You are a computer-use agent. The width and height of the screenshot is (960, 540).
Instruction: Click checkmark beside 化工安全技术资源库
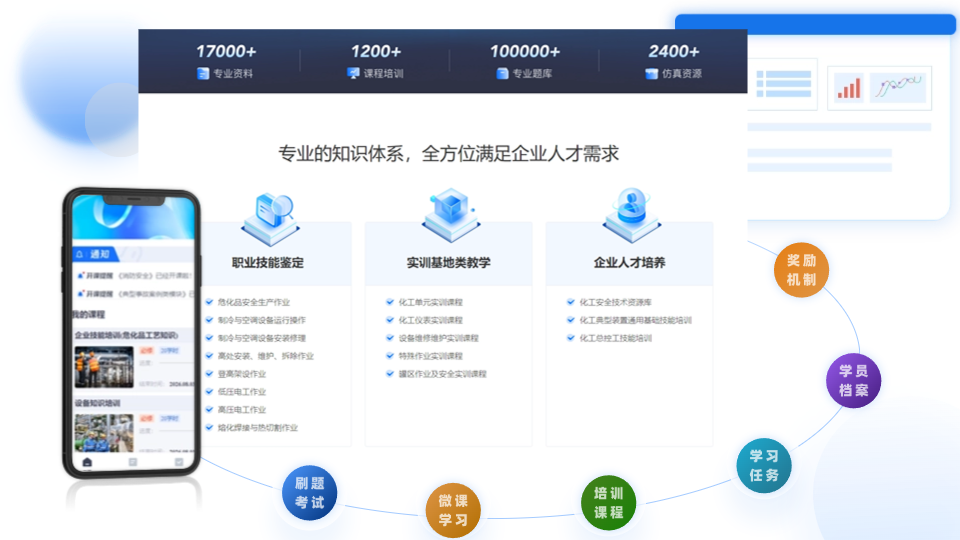click(570, 302)
